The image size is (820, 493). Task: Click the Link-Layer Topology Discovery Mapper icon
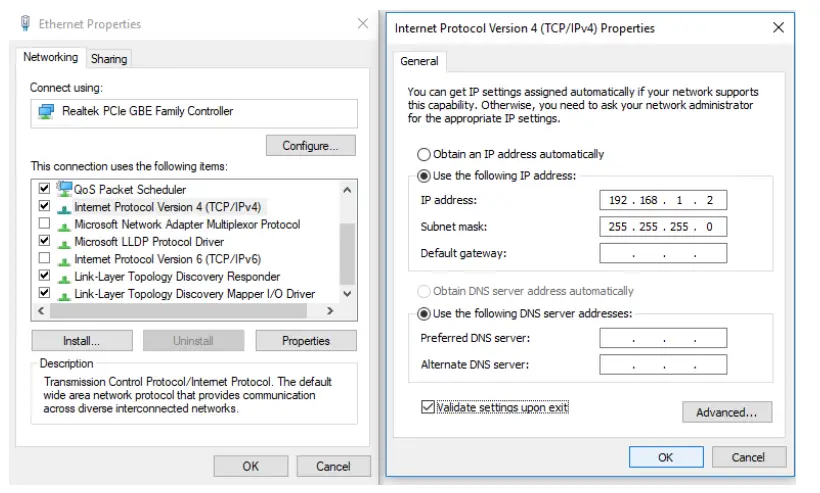coord(65,294)
